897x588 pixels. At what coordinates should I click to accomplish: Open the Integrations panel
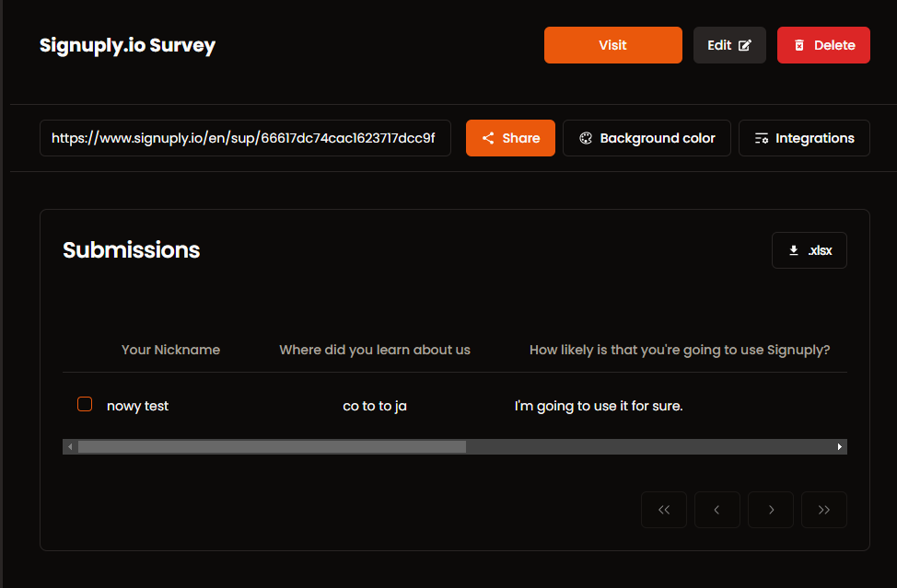(x=804, y=138)
